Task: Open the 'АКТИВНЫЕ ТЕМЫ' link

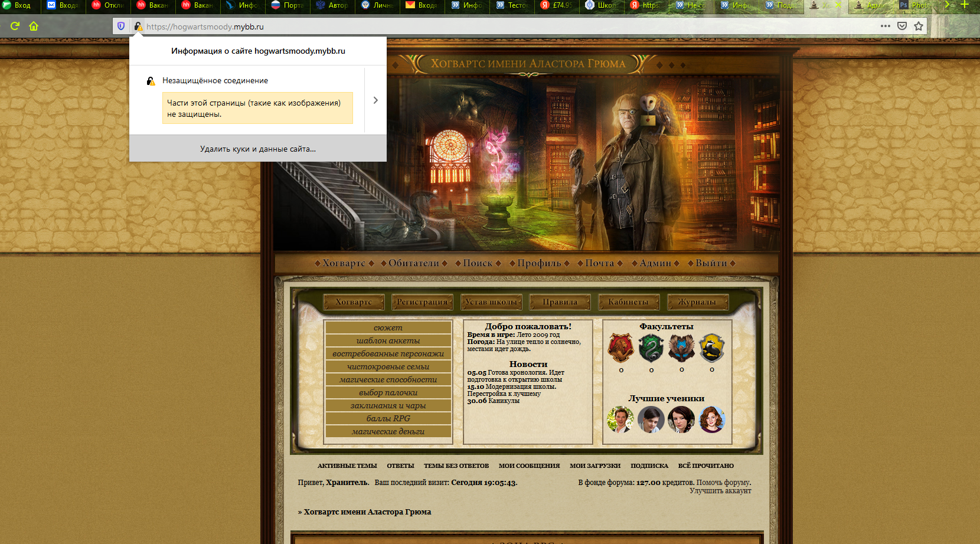Action: [347, 466]
